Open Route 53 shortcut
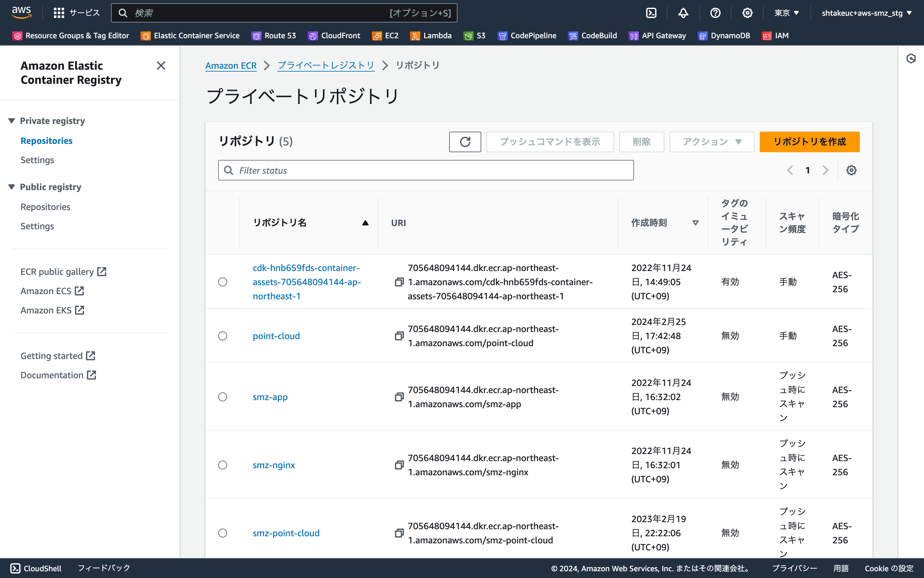 (x=274, y=36)
